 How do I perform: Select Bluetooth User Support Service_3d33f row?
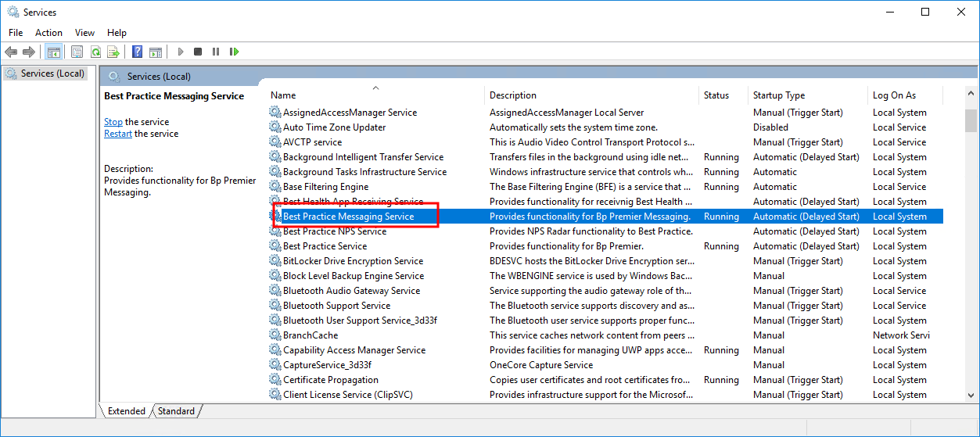point(605,321)
